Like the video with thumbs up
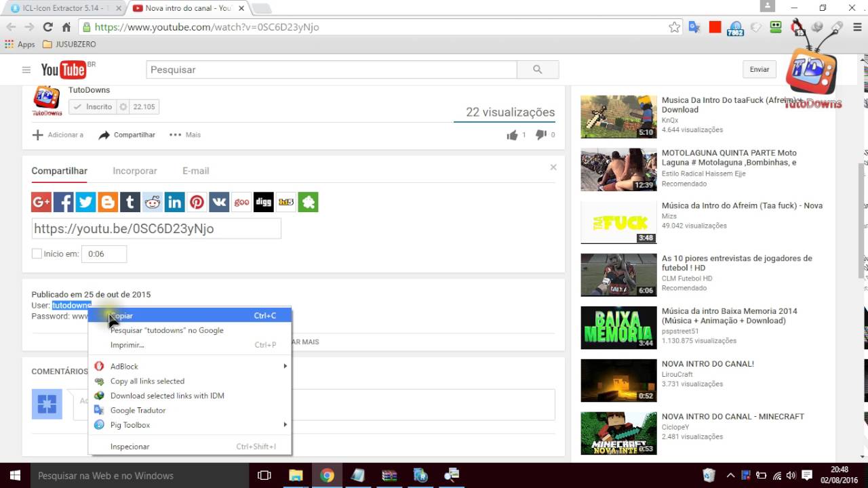The height and width of the screenshot is (488, 868). click(512, 135)
